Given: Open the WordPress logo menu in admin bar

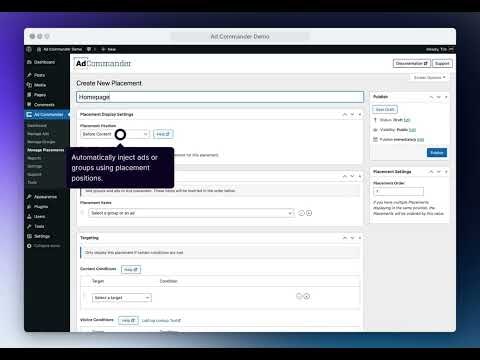Looking at the screenshot, I should (x=29, y=49).
